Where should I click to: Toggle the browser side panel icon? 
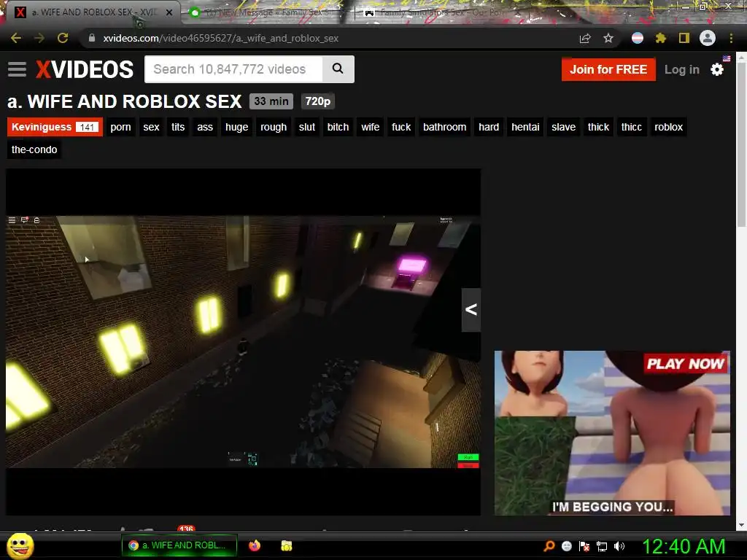click(684, 38)
